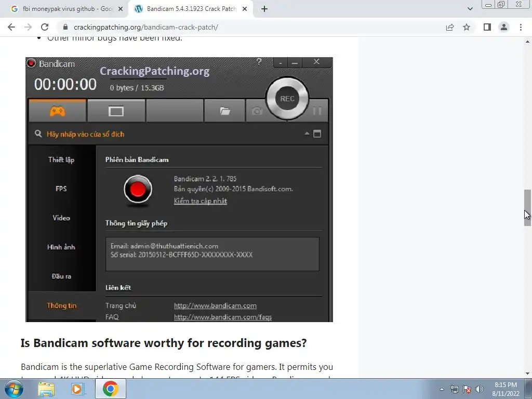Share this page with the share icon
532x399 pixels.
450,27
